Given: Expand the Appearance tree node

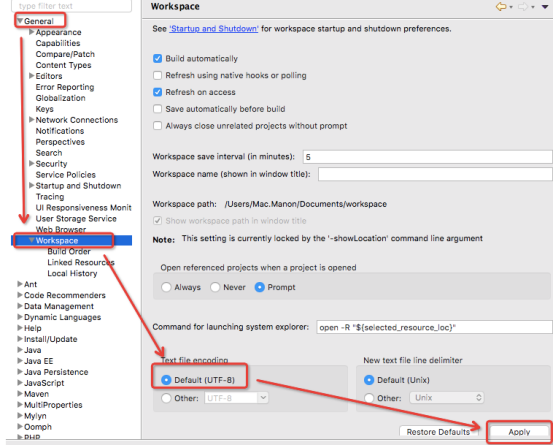Looking at the screenshot, I should (31, 32).
